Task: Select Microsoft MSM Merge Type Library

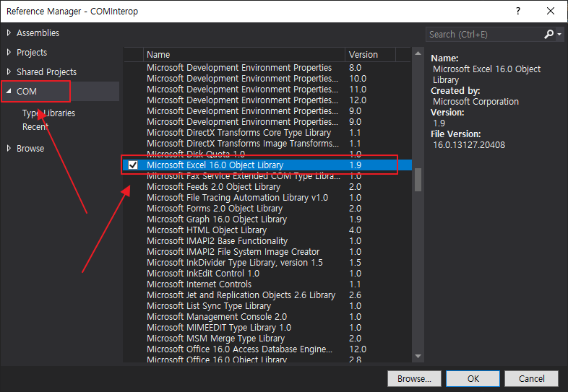Action: tap(267, 339)
